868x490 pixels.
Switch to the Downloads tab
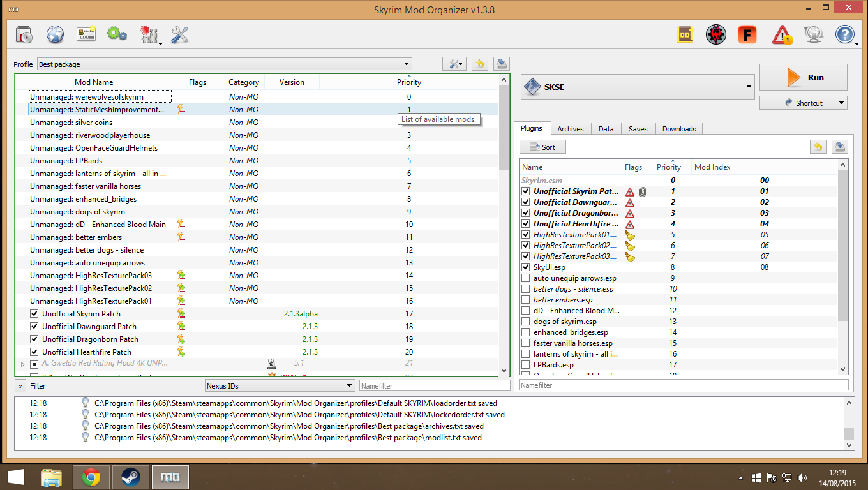point(678,129)
